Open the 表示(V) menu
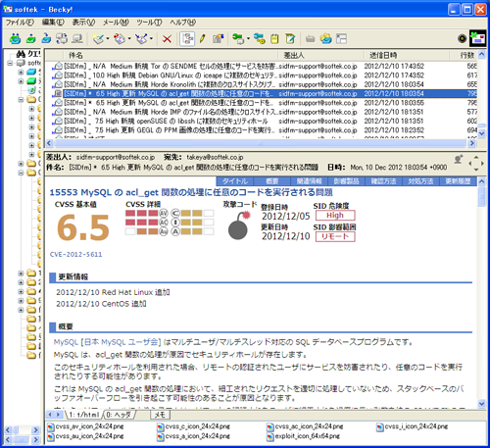 coord(83,23)
